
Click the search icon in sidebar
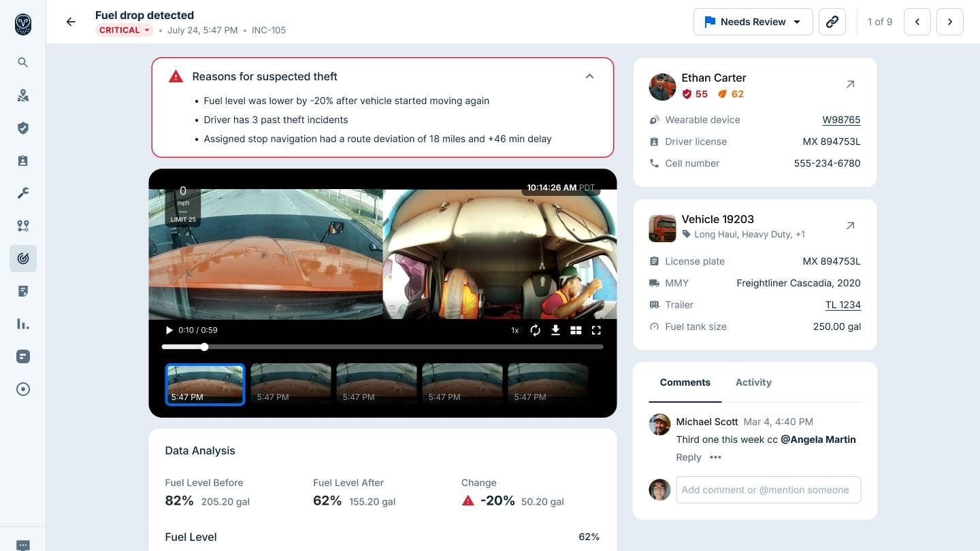pyautogui.click(x=23, y=63)
